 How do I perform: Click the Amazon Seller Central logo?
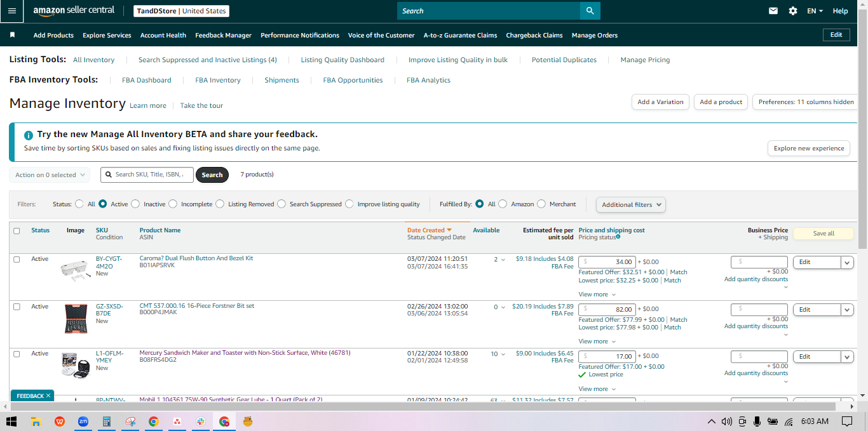(x=74, y=11)
